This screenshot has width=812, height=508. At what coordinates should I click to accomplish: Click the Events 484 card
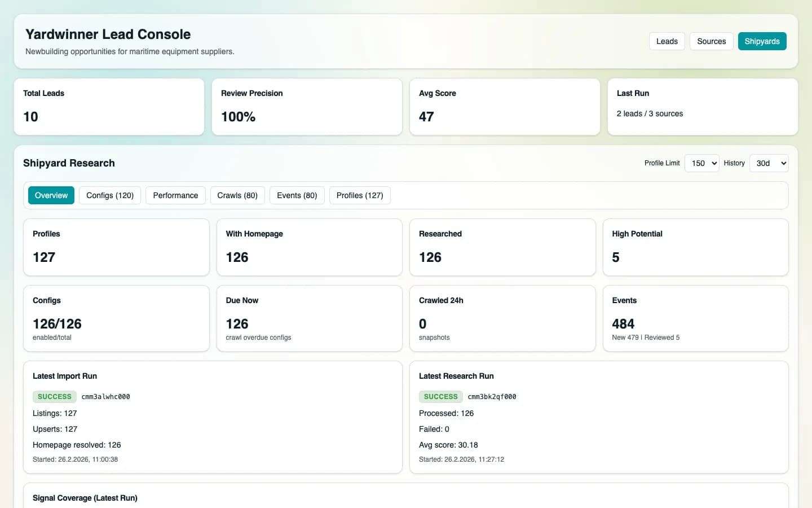tap(695, 318)
